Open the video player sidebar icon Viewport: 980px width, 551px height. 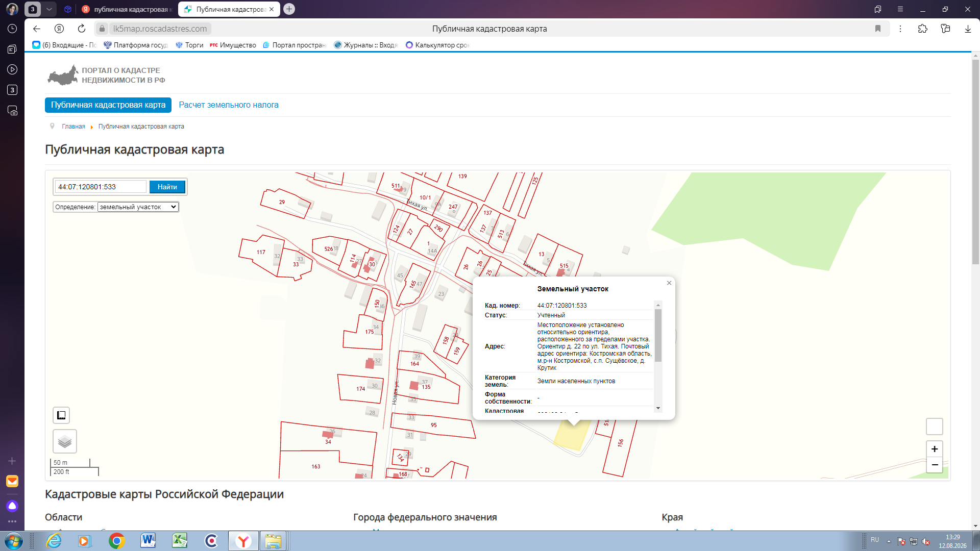pyautogui.click(x=12, y=69)
